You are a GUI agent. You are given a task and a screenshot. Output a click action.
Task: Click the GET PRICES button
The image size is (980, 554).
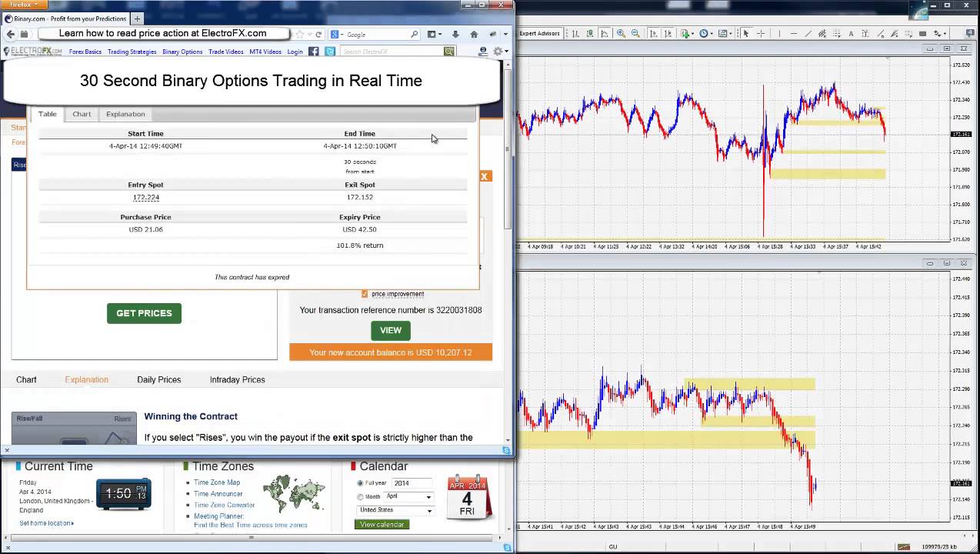point(144,313)
